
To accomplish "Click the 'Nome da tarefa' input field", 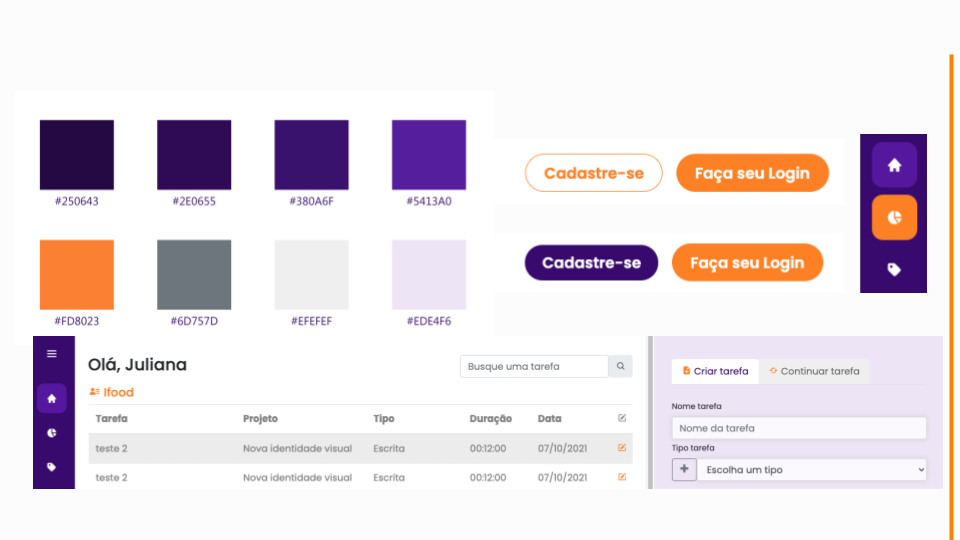I will (799, 428).
